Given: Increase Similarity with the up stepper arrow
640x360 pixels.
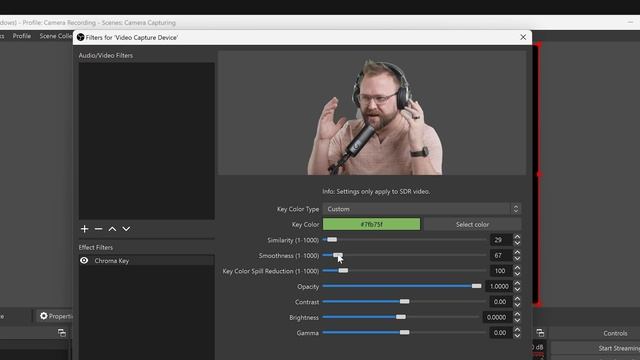Looking at the screenshot, I should coord(517,237).
